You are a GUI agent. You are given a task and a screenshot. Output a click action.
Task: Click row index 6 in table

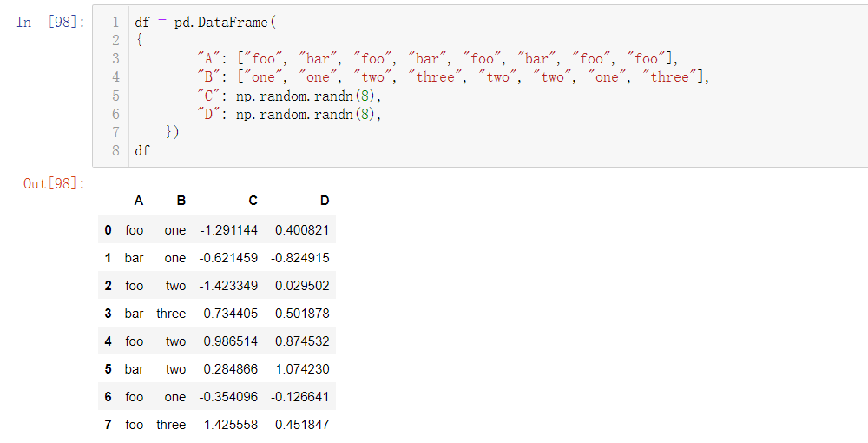(108, 396)
